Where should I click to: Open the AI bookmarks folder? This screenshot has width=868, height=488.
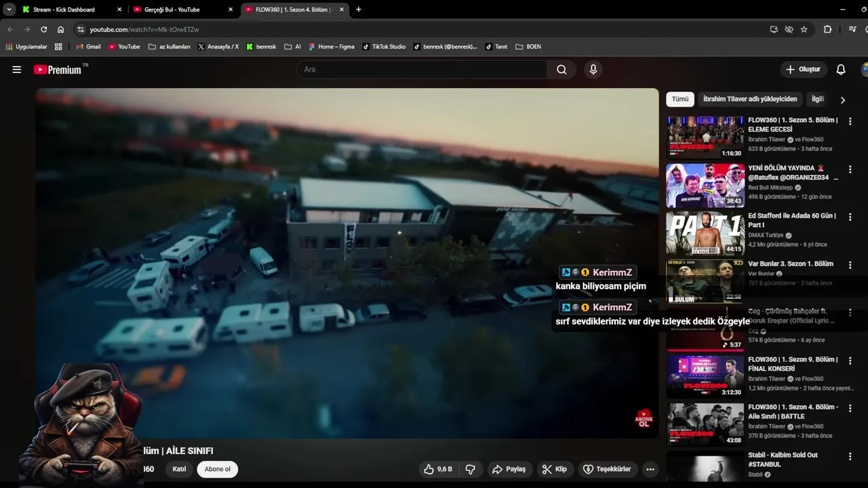[x=293, y=47]
